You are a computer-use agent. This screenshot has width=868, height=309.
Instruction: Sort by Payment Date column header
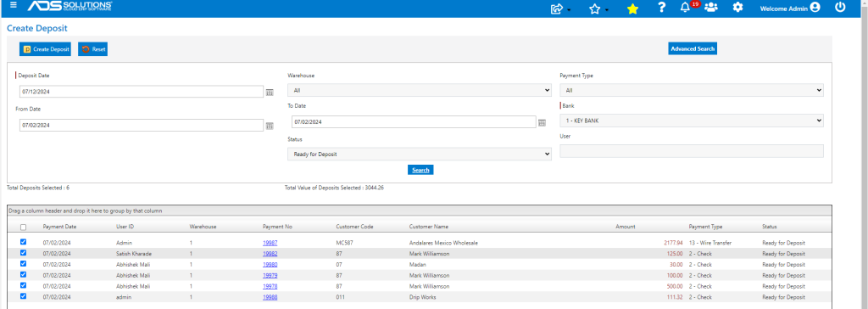pos(60,227)
